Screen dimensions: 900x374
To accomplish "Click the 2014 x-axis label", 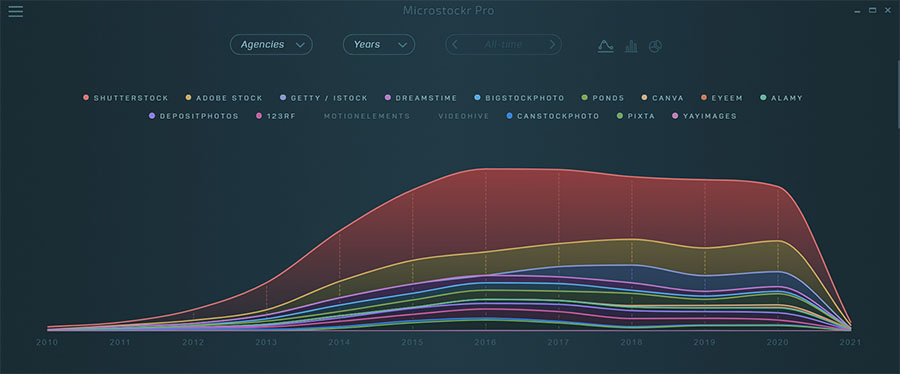I will click(x=339, y=342).
